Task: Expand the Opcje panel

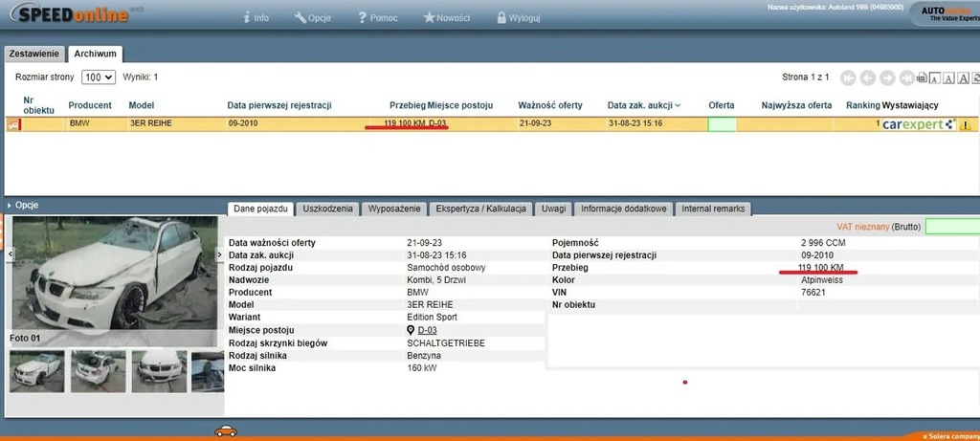Action: tap(24, 205)
